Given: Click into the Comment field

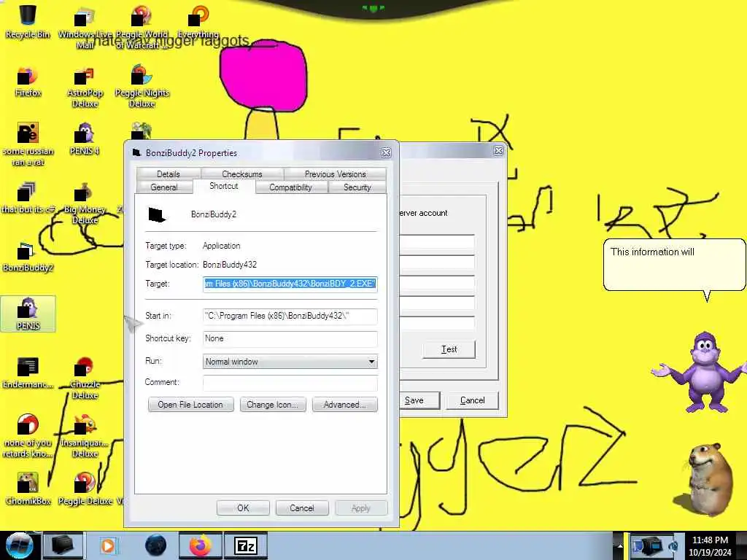Looking at the screenshot, I should [x=290, y=382].
